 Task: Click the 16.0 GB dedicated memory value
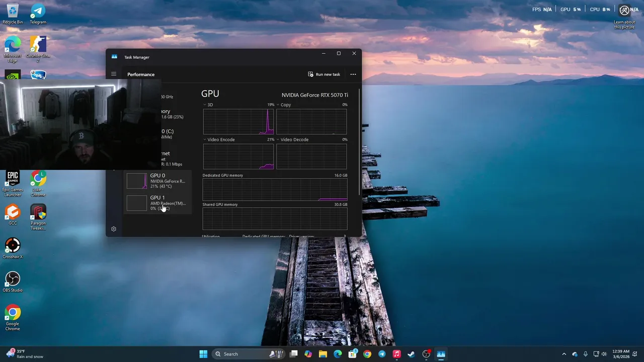[341, 175]
